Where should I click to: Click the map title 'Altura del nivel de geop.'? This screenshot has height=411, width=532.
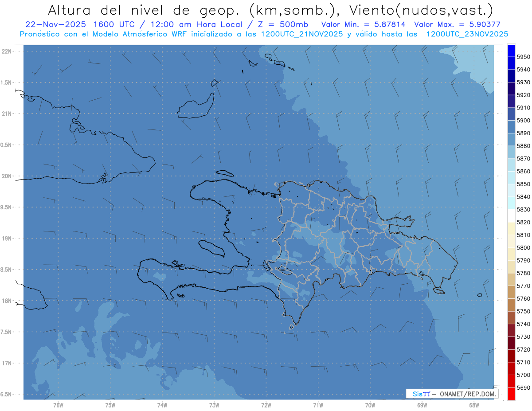[144, 10]
